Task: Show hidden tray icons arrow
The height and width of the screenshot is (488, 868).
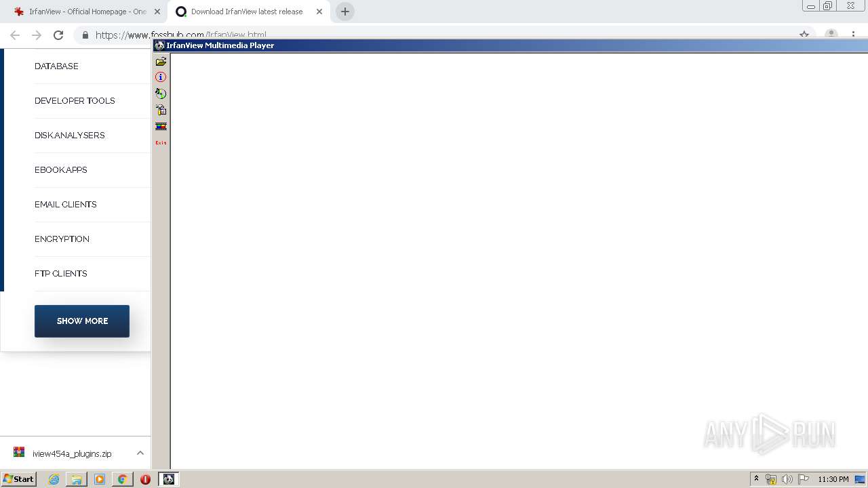Action: [x=757, y=479]
